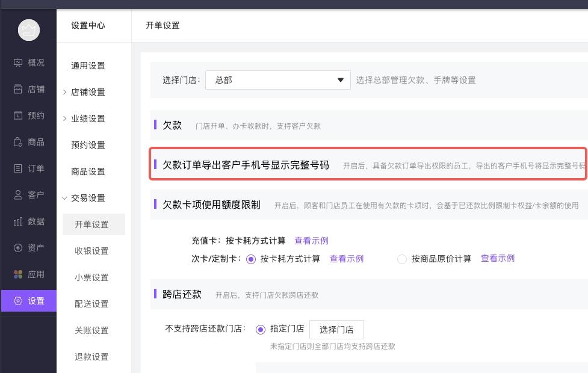The image size is (588, 373).
Task: Choose 指定门店 radio button
Action: pos(260,330)
